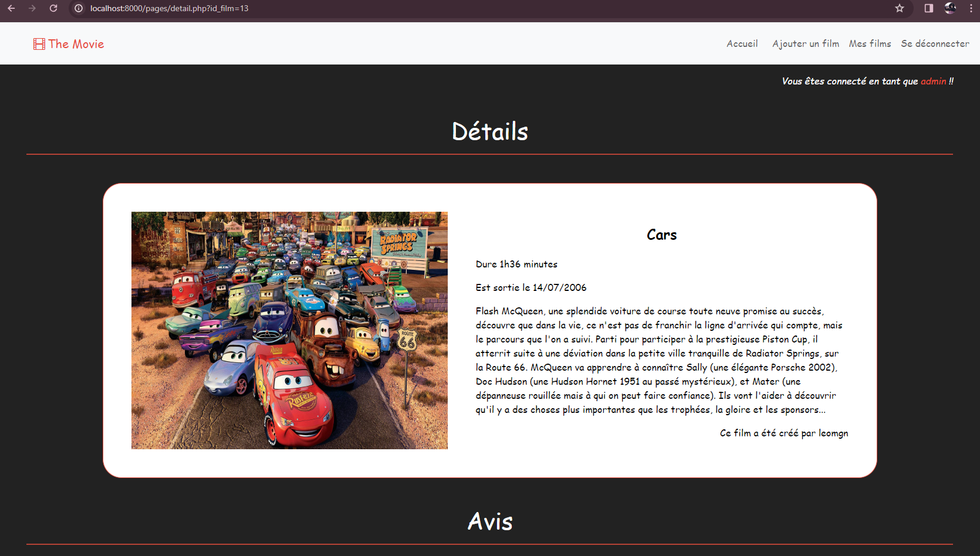Viewport: 980px width, 556px height.
Task: Bookmark this page with the star icon
Action: (x=899, y=8)
